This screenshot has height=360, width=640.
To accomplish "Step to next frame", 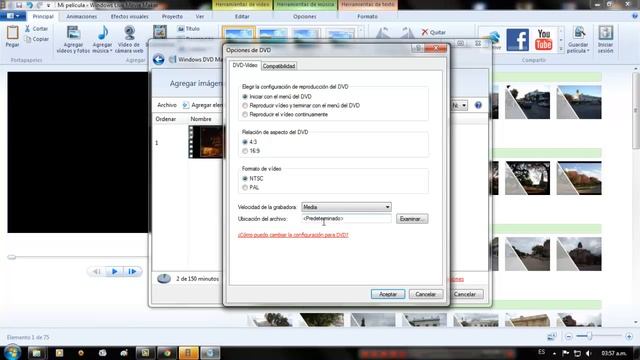I will [132, 271].
